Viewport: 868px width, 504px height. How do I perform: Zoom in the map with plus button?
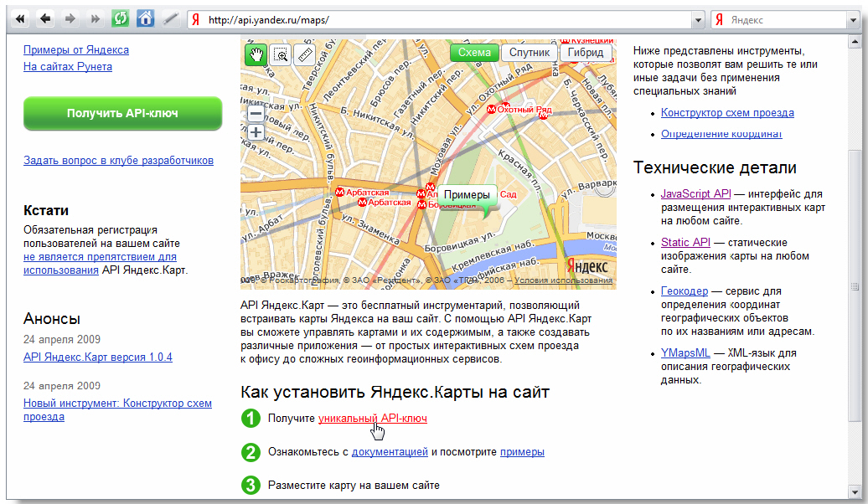[x=256, y=132]
